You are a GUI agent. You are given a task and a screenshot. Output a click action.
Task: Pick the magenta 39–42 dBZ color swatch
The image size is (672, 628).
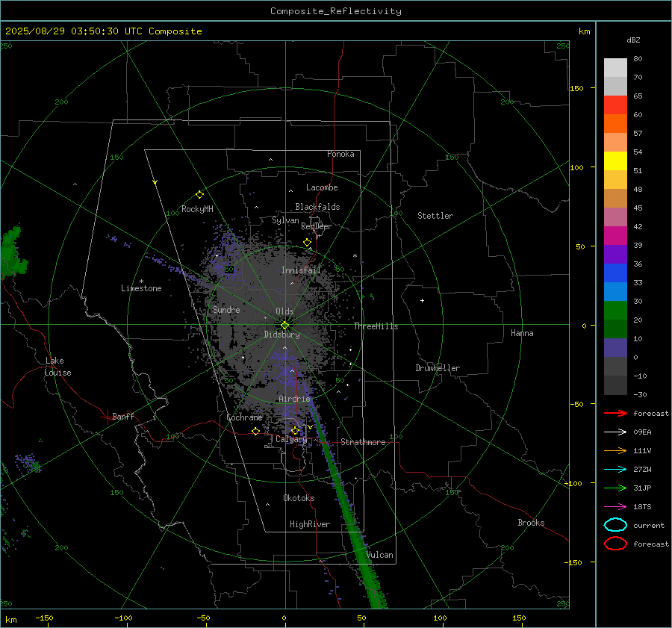coord(615,236)
